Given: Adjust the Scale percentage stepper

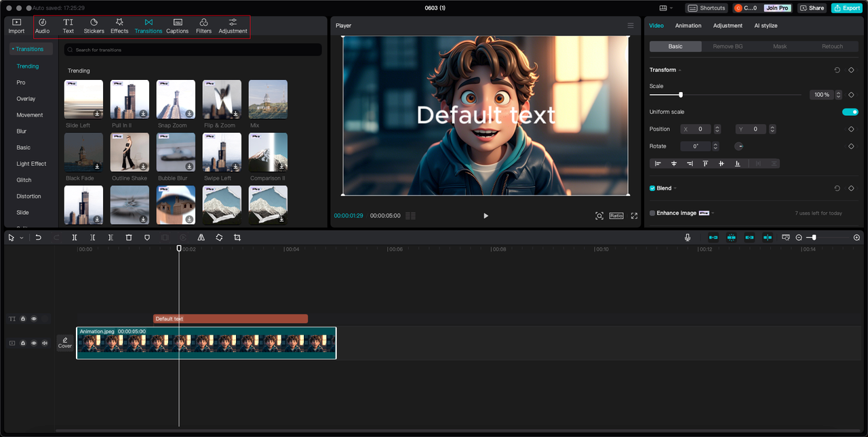Looking at the screenshot, I should coord(839,95).
